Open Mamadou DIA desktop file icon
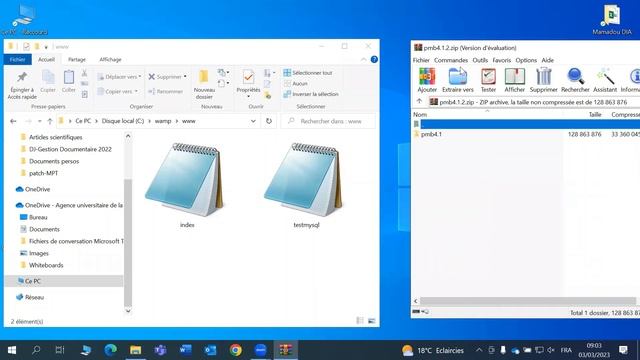Image resolution: width=640 pixels, height=360 pixels. (612, 20)
